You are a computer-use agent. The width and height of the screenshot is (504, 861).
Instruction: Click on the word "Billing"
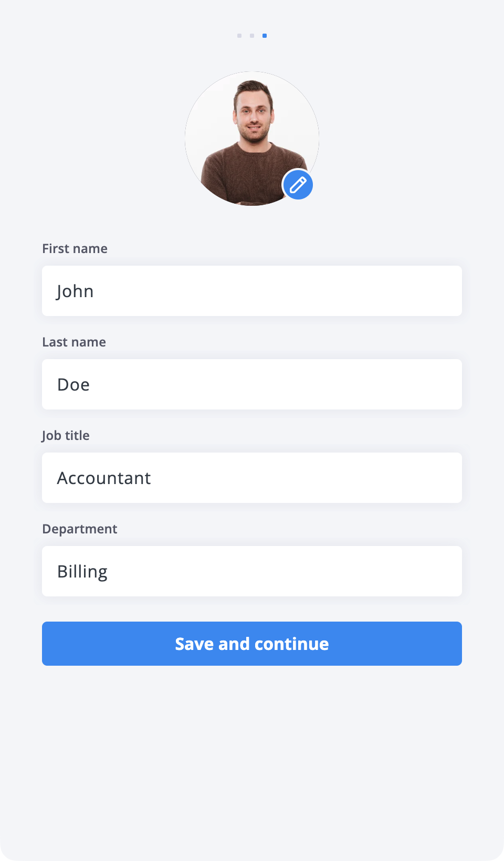(82, 572)
